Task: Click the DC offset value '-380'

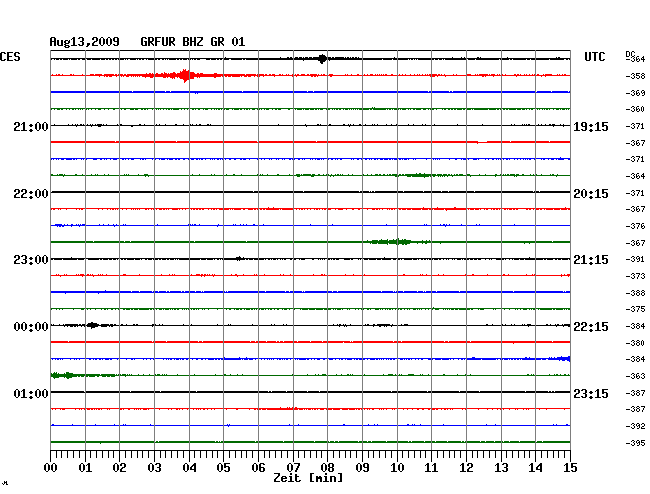Action: tap(635, 343)
